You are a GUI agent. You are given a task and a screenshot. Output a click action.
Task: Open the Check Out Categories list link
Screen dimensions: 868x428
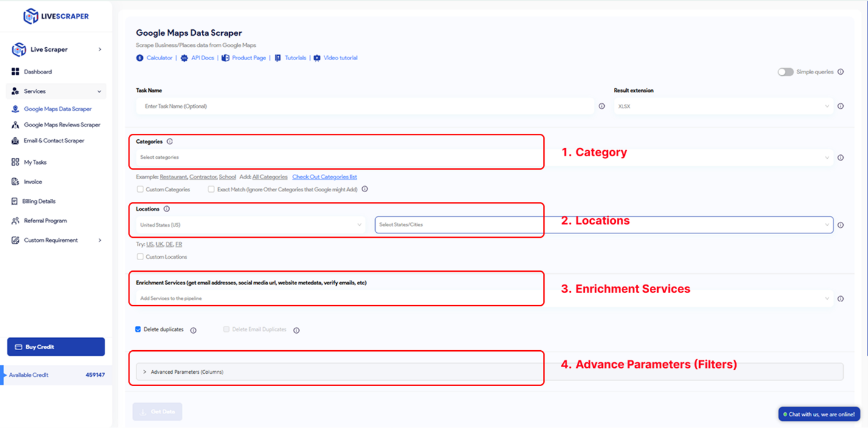[x=325, y=177]
